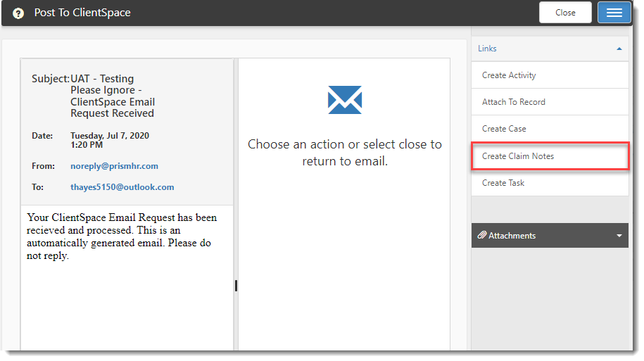Viewport: 644px width, 361px height.
Task: Choose Create Claim Notes action
Action: pos(550,156)
